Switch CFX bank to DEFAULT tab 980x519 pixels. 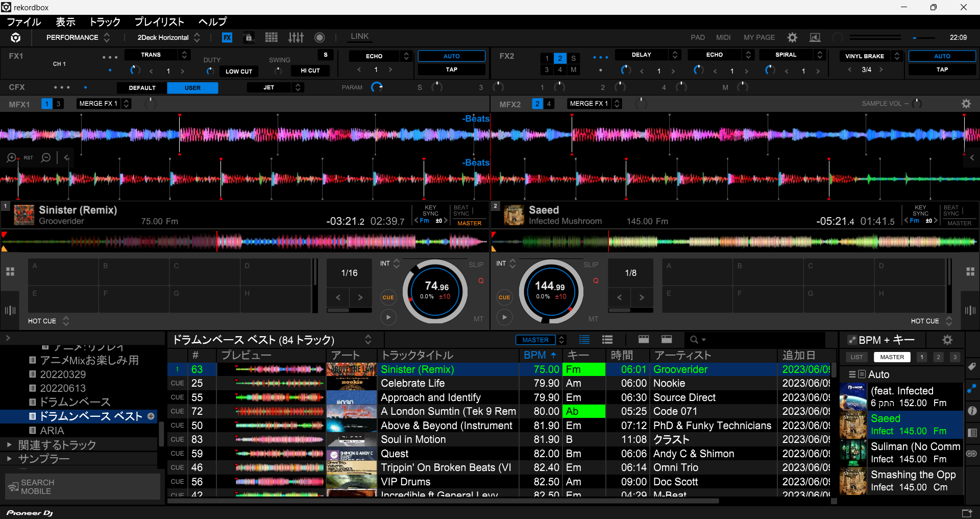(x=142, y=88)
